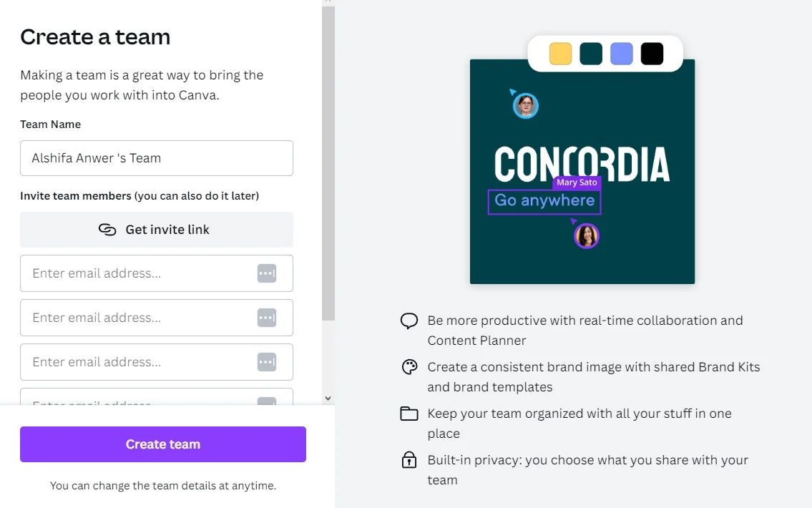
Task: Click the down chevron at the scrollbar bottom
Action: point(328,398)
